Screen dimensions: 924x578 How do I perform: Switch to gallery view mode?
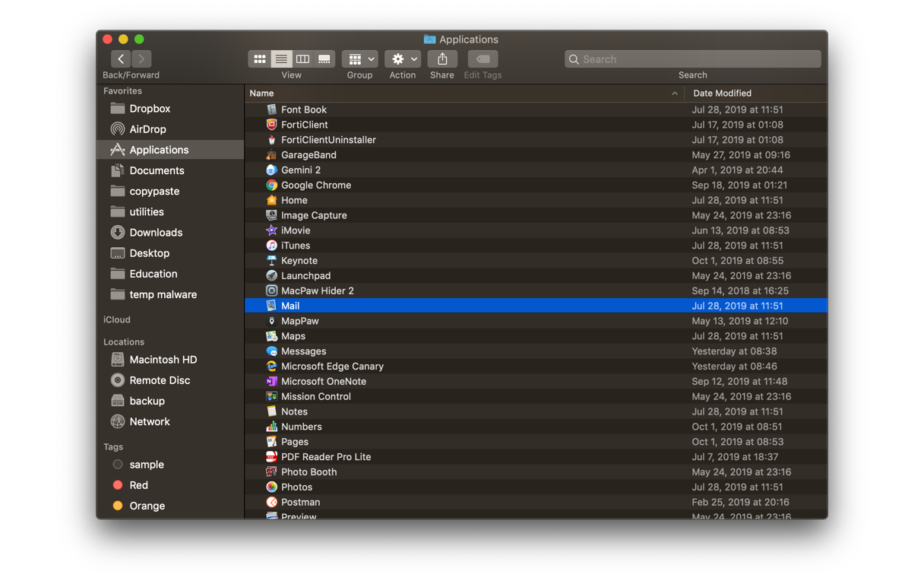(324, 59)
